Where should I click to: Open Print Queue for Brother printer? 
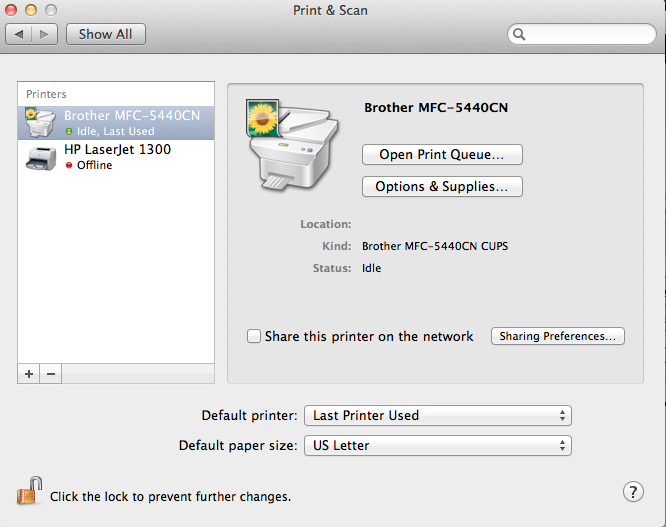(442, 154)
